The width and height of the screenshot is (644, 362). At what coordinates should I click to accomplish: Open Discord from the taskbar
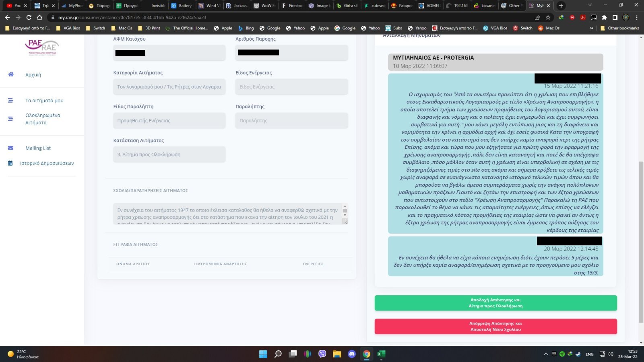(352, 354)
